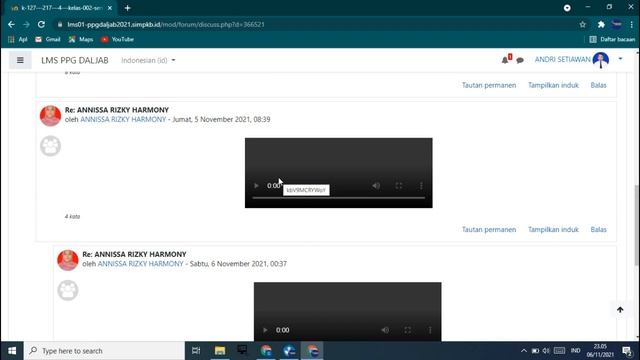
Task: Open more options on 00:37 video
Action: click(x=430, y=330)
